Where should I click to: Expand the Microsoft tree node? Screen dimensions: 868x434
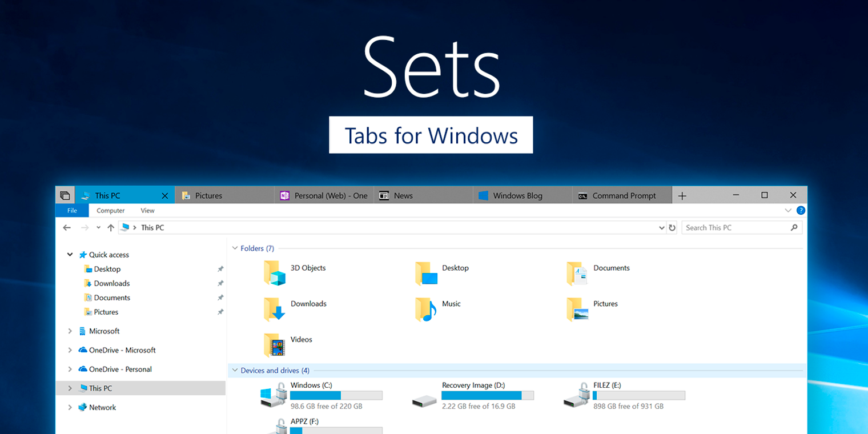click(70, 331)
